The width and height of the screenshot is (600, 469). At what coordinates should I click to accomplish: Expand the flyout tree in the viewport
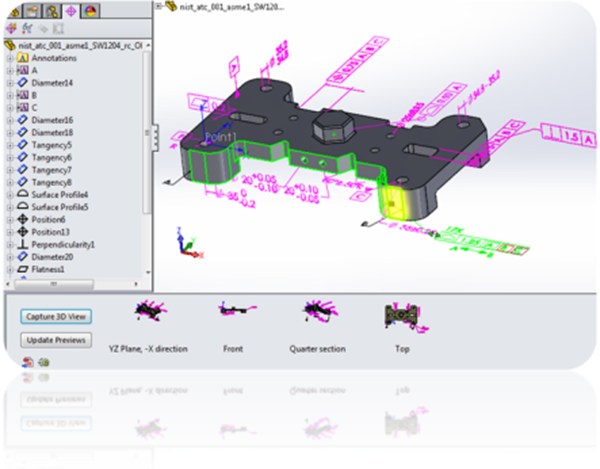point(158,6)
